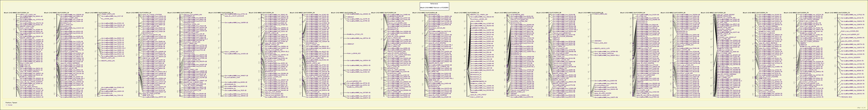Click the Wheat-2018-NAM27-Berkut-x-PI192569 reference map set

click(x=434, y=7)
